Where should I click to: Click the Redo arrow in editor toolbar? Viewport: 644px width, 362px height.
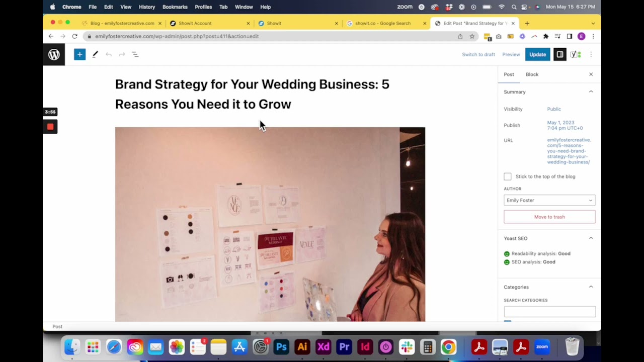(122, 54)
